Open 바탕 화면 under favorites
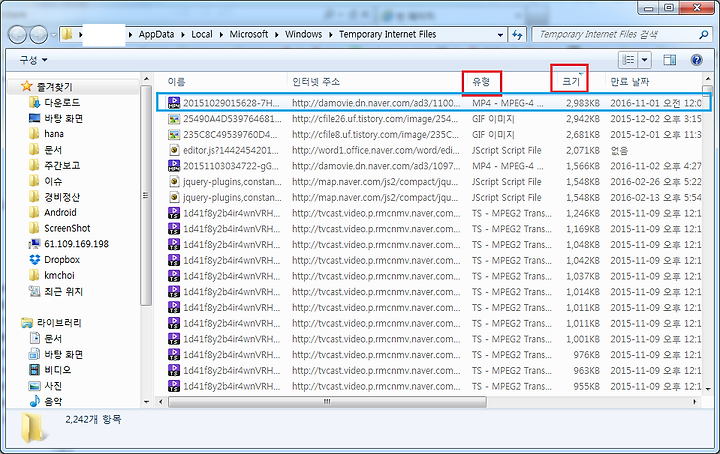Screen dimensions: 720x454 56,118
